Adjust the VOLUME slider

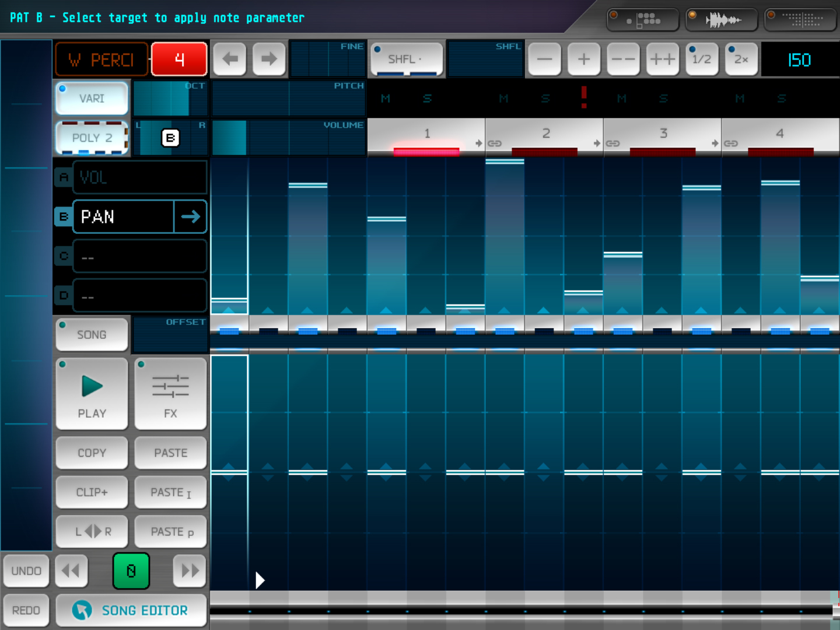point(288,139)
